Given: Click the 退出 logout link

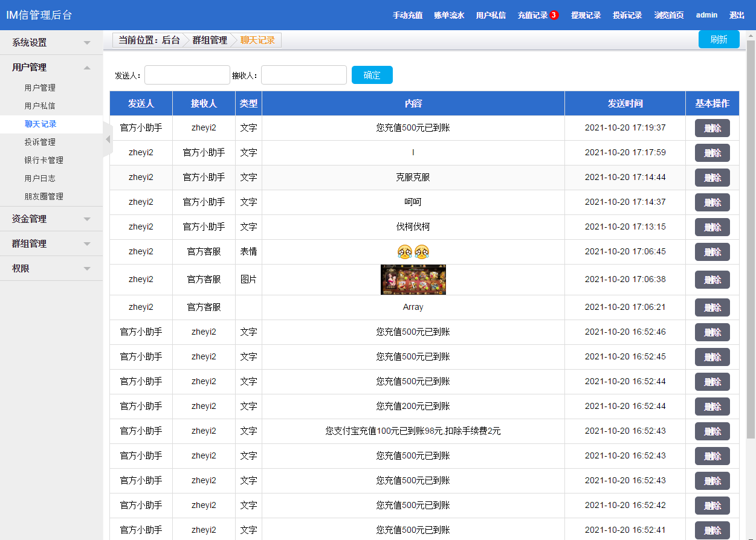Looking at the screenshot, I should tap(737, 15).
